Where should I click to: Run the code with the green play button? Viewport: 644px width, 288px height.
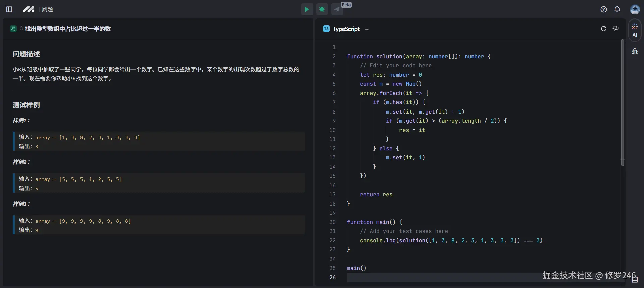click(307, 9)
